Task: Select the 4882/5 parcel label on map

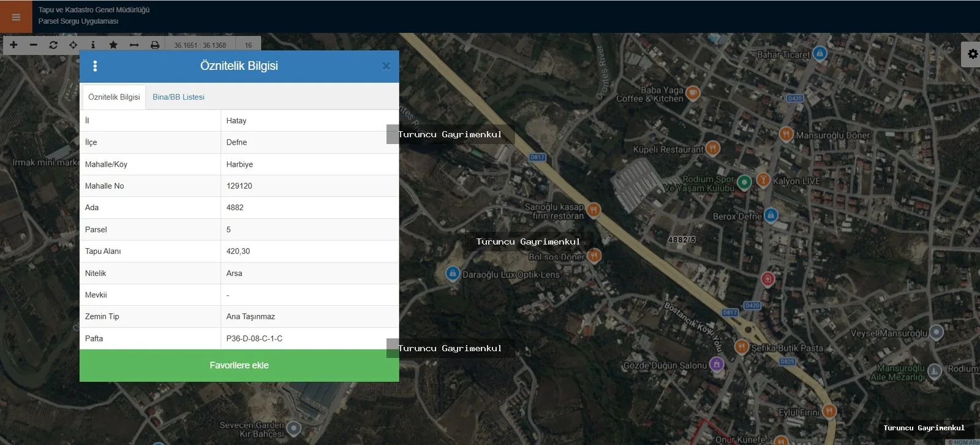Action: click(x=682, y=240)
